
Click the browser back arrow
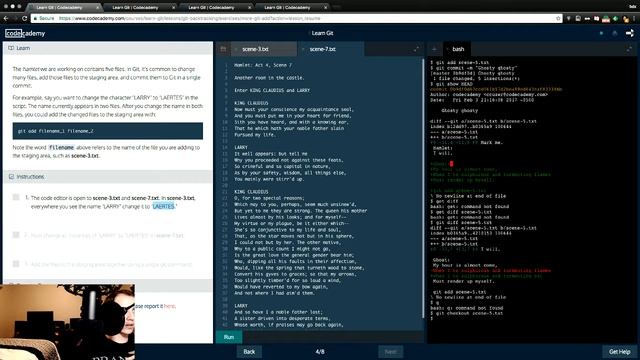(6, 18)
